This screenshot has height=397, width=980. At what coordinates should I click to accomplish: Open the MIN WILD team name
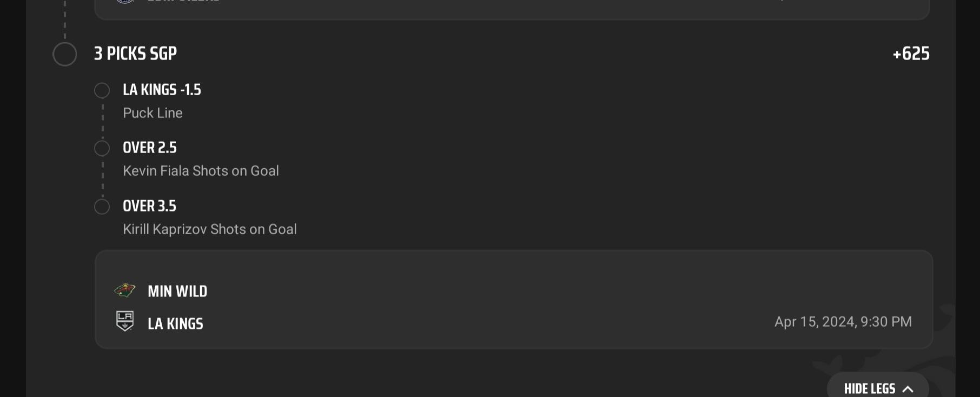tap(177, 292)
